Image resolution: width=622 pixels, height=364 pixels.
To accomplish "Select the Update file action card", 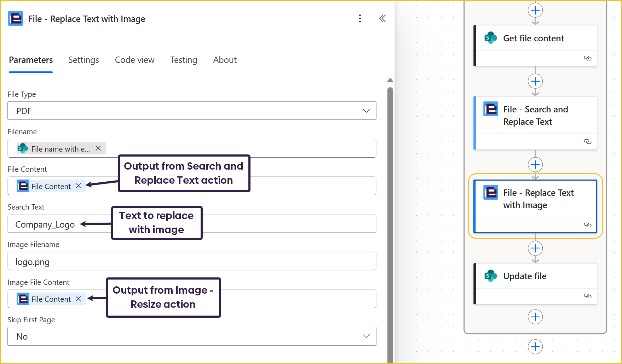I will 535,276.
